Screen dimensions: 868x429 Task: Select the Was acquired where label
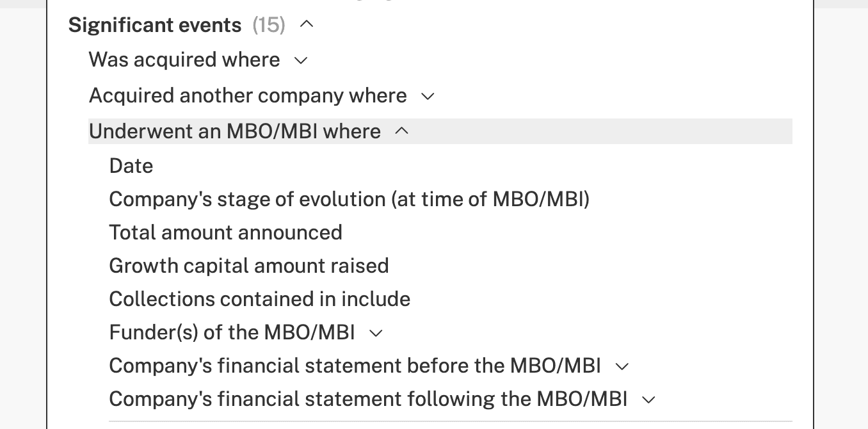pyautogui.click(x=184, y=60)
